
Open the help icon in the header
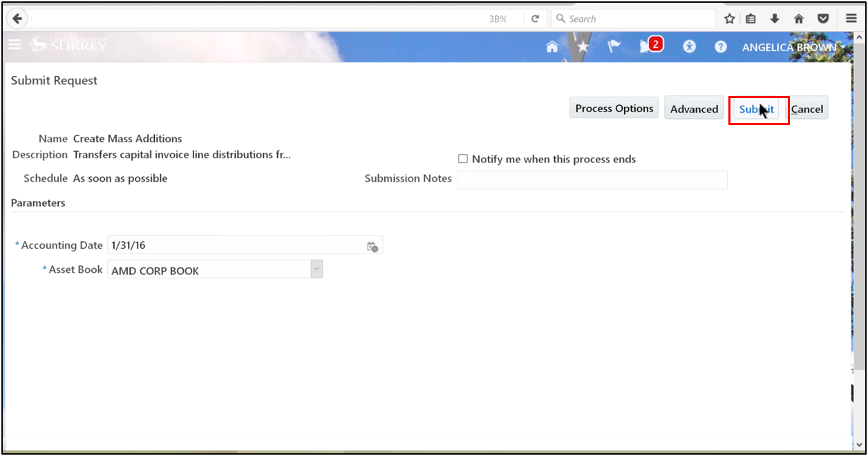point(720,46)
